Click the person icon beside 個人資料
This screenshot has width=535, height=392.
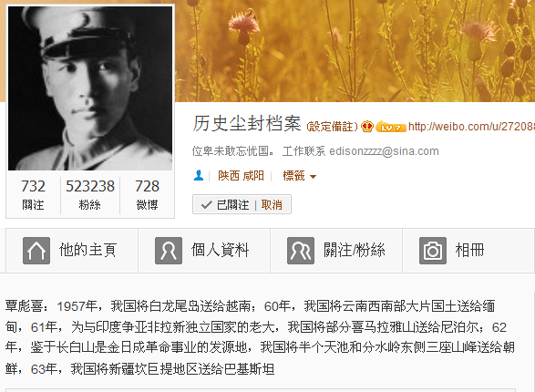(x=169, y=251)
